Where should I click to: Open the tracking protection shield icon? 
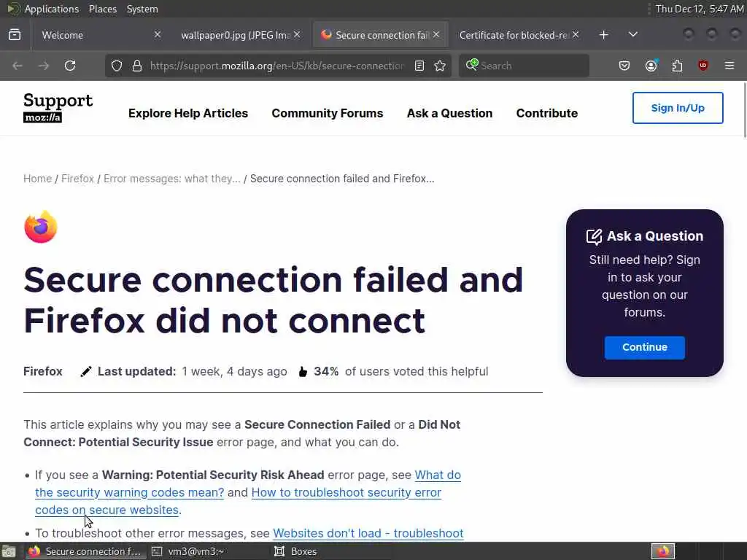[x=117, y=66]
